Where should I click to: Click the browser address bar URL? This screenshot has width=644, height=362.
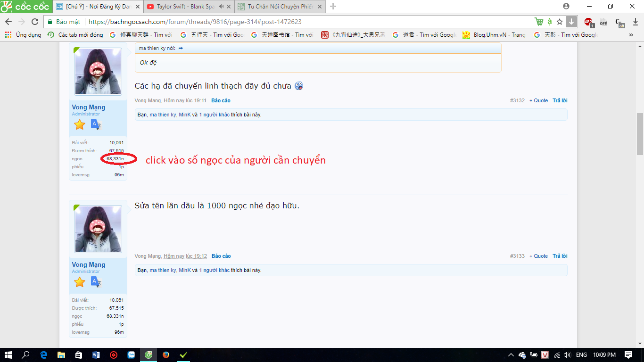195,22
